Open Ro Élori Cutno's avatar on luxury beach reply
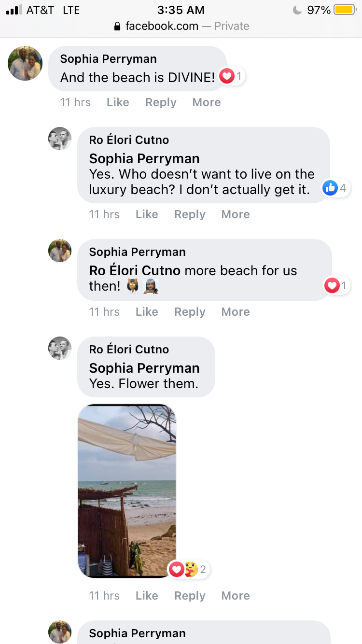This screenshot has height=644, width=362. click(60, 139)
